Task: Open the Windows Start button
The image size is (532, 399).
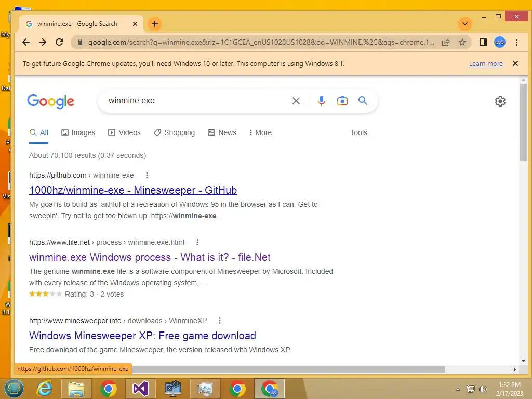Action: [x=14, y=389]
